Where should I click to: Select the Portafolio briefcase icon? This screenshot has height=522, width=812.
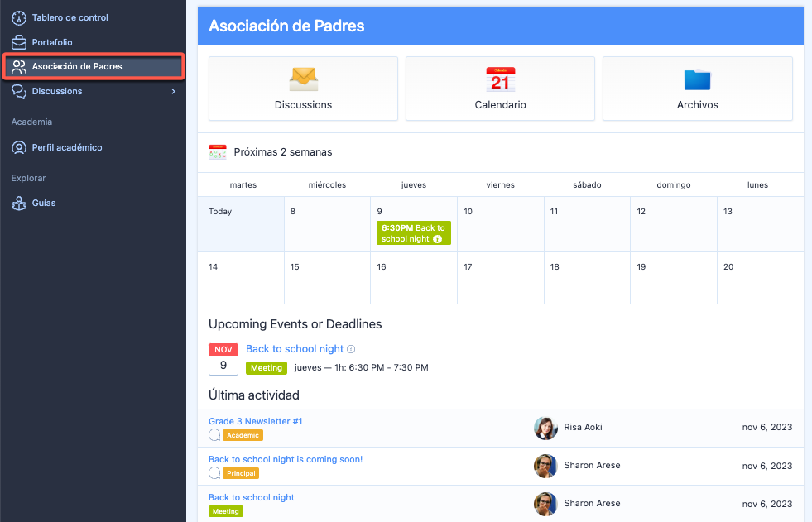point(18,42)
